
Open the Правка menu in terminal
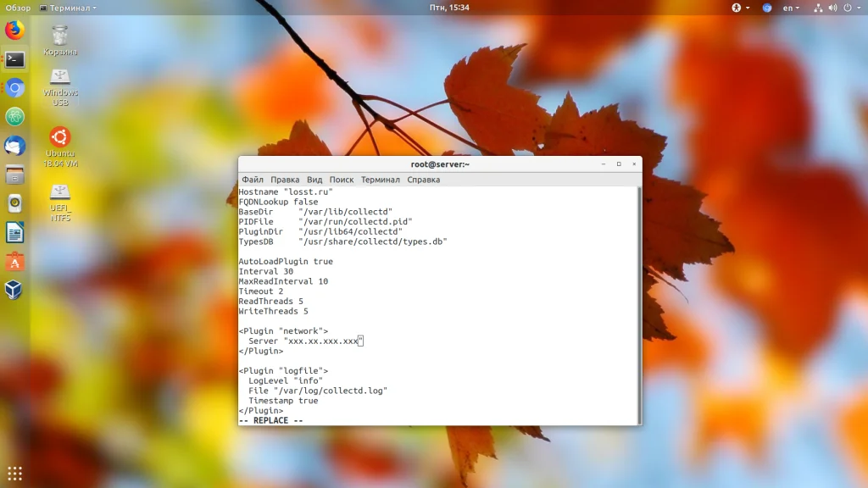point(285,180)
